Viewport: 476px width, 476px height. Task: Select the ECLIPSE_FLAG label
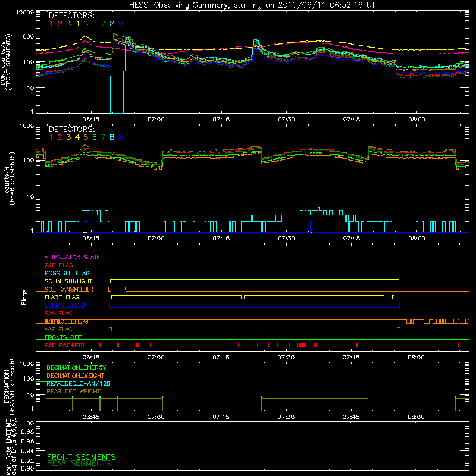65,305
